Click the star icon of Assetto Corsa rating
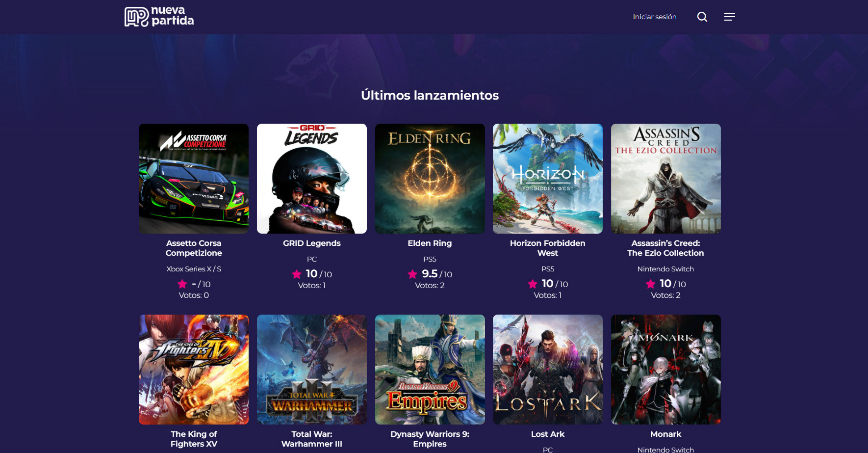Image resolution: width=868 pixels, height=453 pixels. 182,284
